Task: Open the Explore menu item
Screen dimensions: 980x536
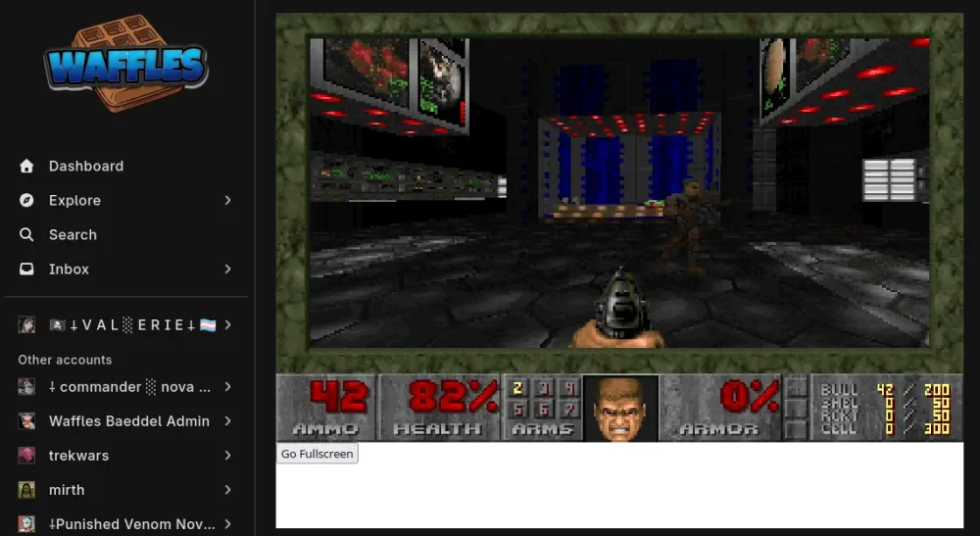Action: pyautogui.click(x=75, y=201)
